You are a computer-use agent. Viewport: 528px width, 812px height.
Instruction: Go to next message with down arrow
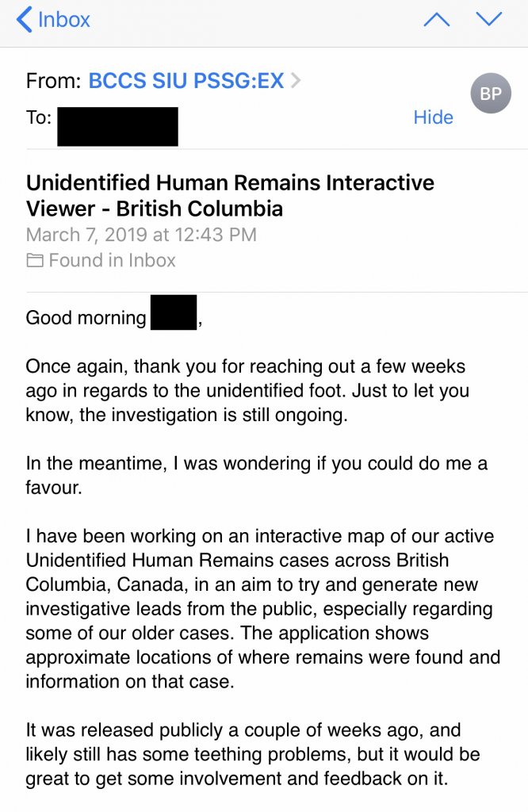[x=488, y=19]
